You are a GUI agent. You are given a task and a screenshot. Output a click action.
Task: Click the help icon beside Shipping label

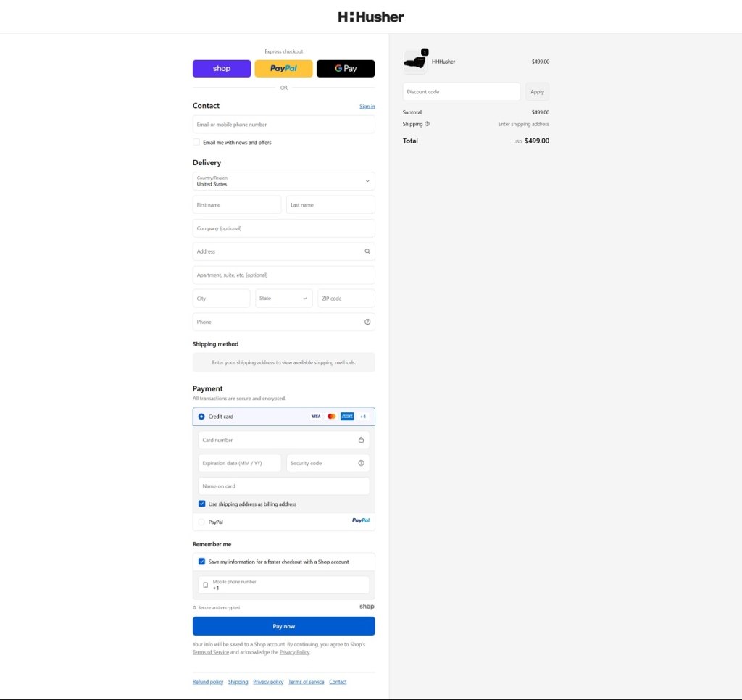click(x=427, y=124)
